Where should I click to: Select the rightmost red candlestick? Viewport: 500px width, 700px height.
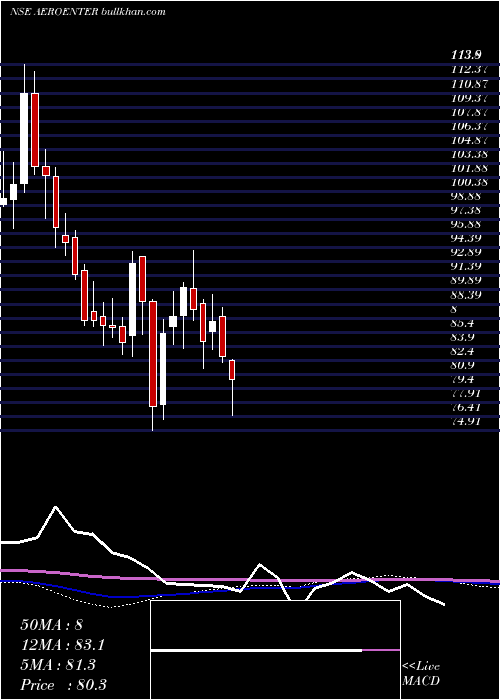pyautogui.click(x=232, y=370)
